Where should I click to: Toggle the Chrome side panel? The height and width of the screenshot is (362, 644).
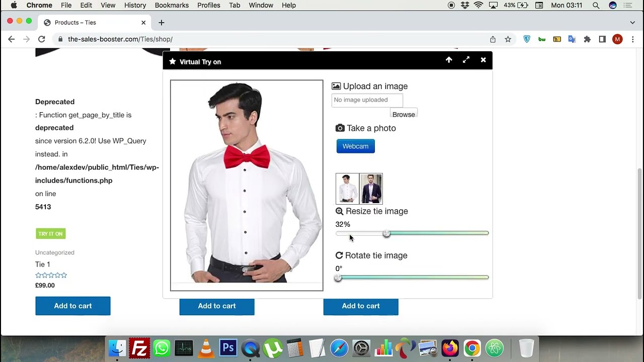602,39
